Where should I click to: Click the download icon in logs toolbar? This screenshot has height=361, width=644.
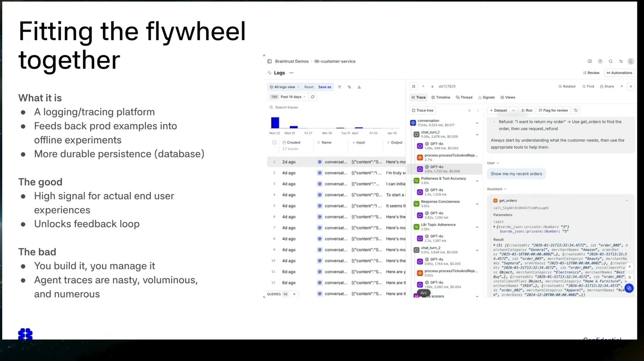click(359, 87)
